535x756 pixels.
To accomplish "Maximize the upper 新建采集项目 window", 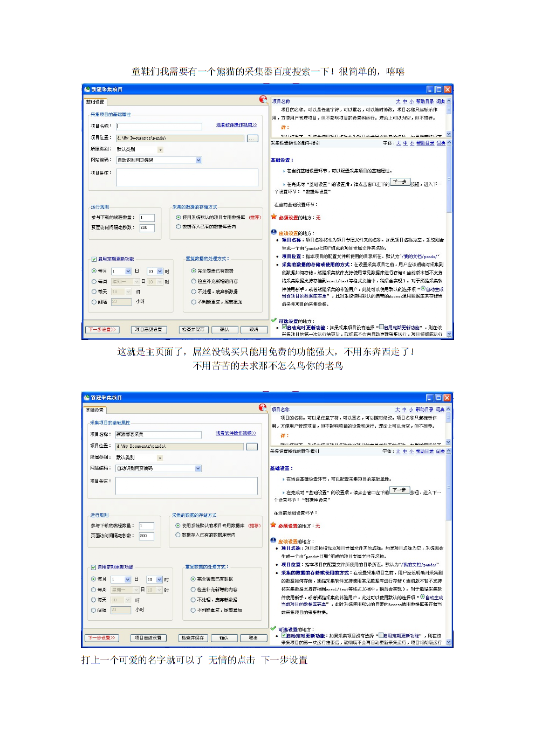I will tap(438, 89).
